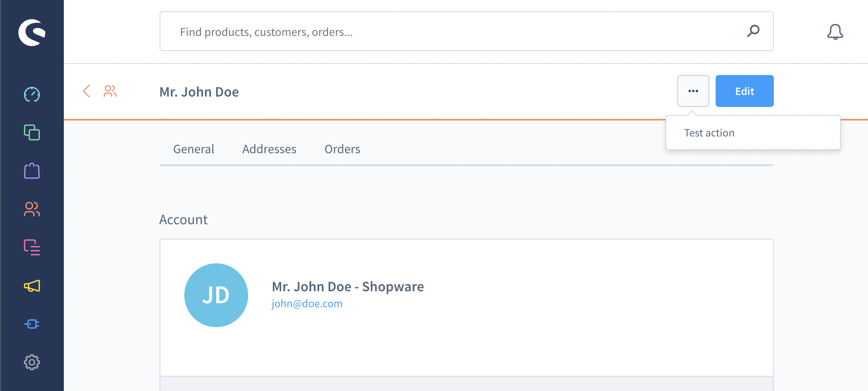
Task: Switch to the General tab
Action: point(193,149)
